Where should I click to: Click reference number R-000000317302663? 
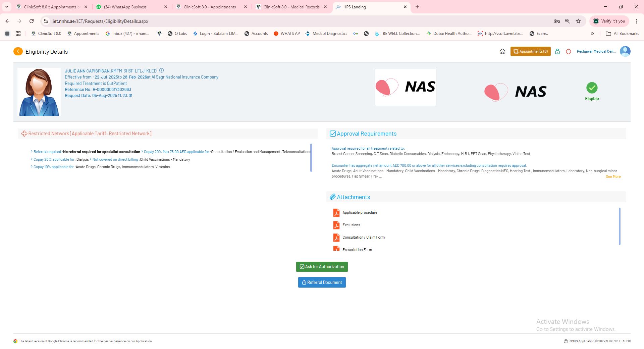(112, 90)
